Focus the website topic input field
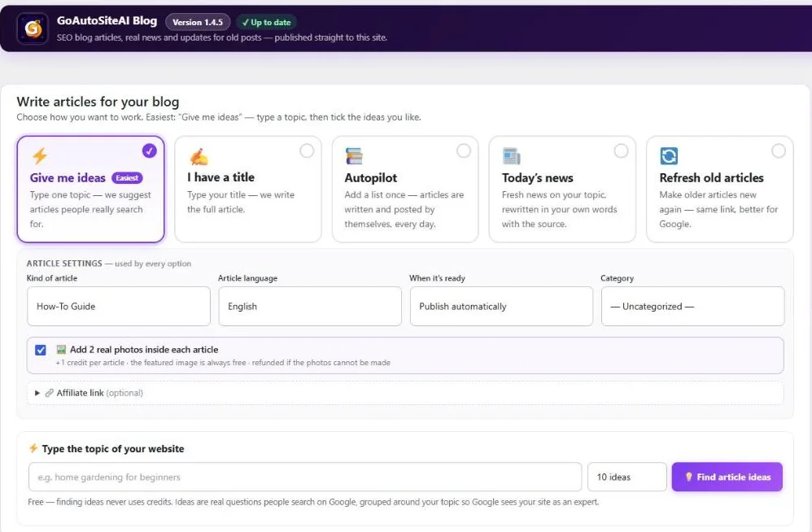This screenshot has width=812, height=532. coord(305,477)
